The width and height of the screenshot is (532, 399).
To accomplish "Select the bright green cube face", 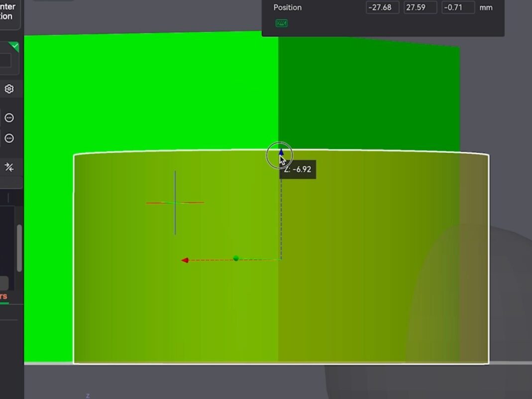I will pos(149,90).
